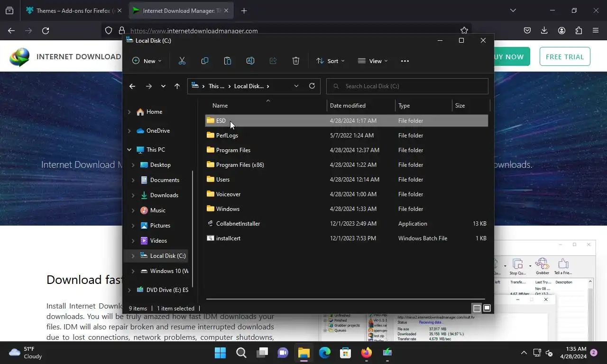Sort by Size column header
This screenshot has height=364, width=607.
click(470, 106)
